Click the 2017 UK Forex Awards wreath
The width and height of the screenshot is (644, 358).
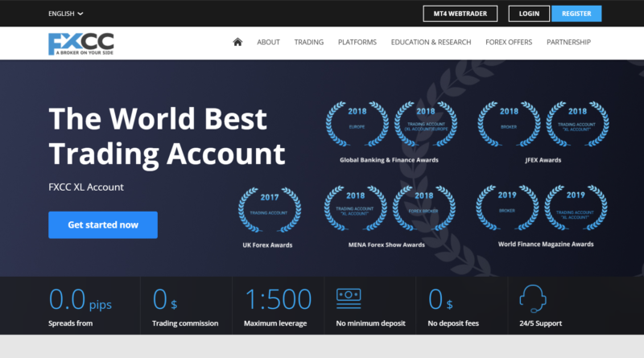point(270,210)
